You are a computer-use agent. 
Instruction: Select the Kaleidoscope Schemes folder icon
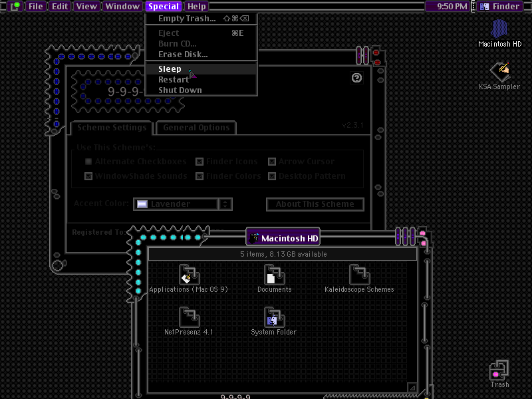click(359, 274)
